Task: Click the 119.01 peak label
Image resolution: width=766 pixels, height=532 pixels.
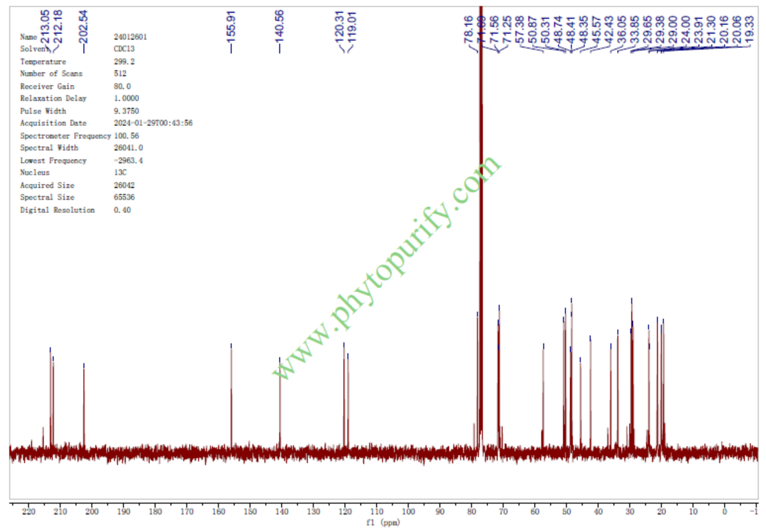Action: (352, 26)
